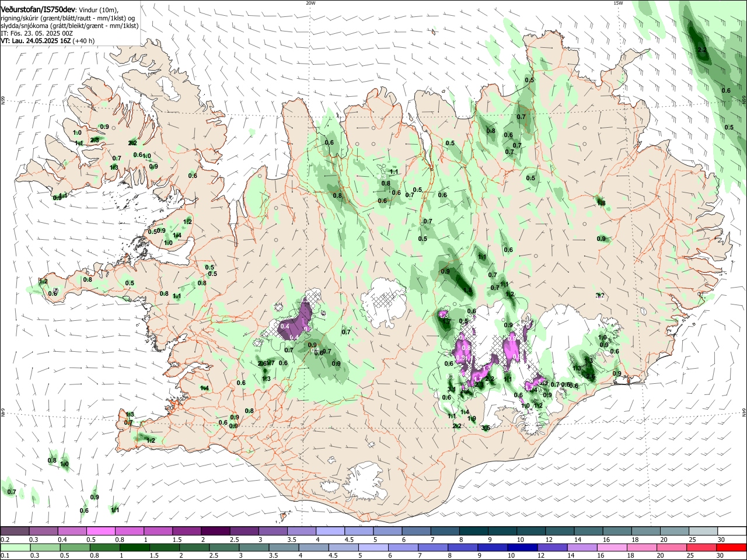The width and height of the screenshot is (747, 560).
Task: Select the dark teal 8–9 snow swatch
Action: pyautogui.click(x=474, y=531)
